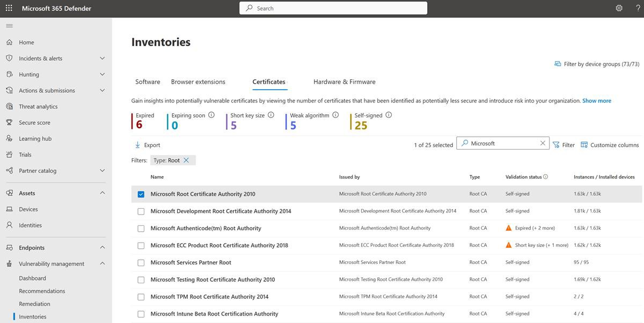This screenshot has height=323, width=644.
Task: Open Microsoft 365 Defender settings gear
Action: click(x=619, y=8)
